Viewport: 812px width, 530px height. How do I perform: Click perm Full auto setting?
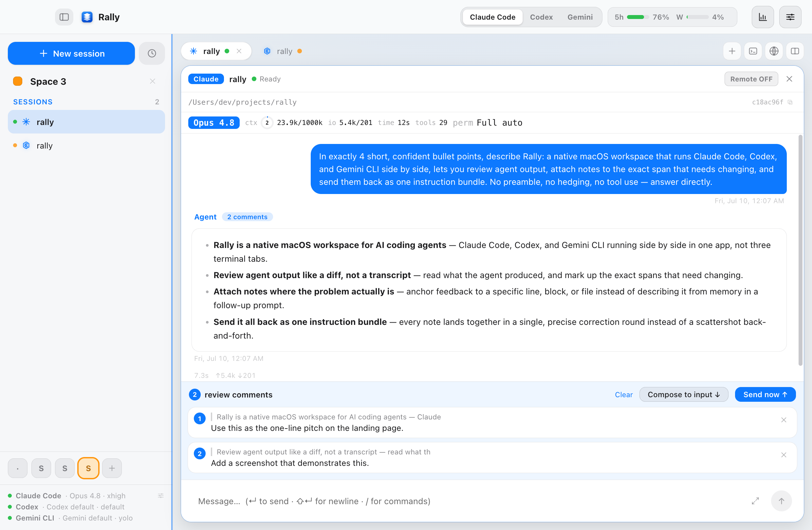coord(487,123)
